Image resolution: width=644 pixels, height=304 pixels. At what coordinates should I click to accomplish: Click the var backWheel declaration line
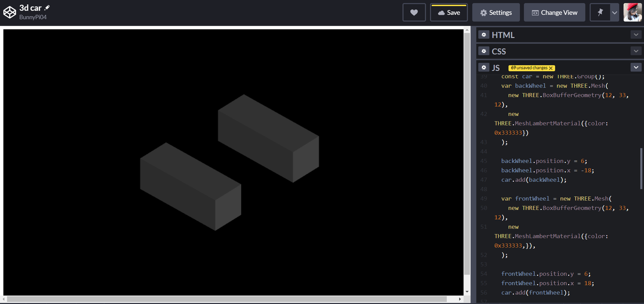555,86
